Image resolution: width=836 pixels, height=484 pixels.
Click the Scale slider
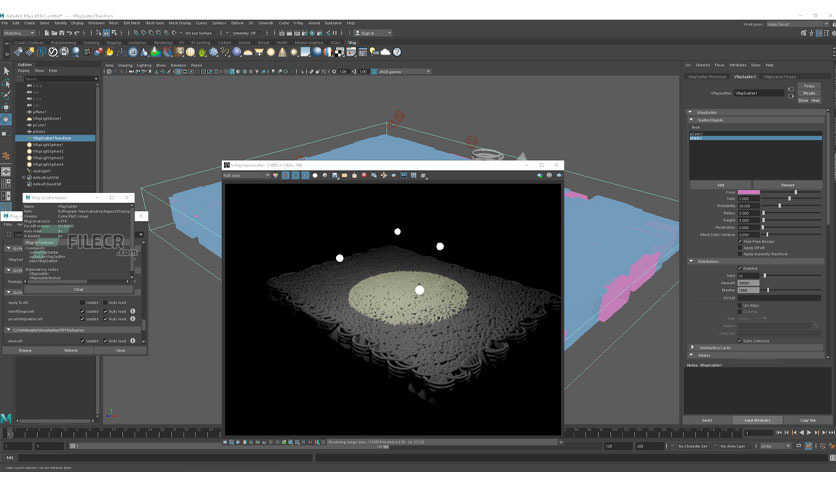tap(791, 198)
